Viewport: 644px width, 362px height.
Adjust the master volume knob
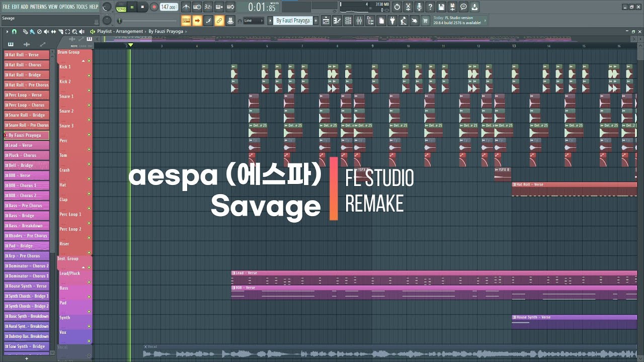[107, 7]
